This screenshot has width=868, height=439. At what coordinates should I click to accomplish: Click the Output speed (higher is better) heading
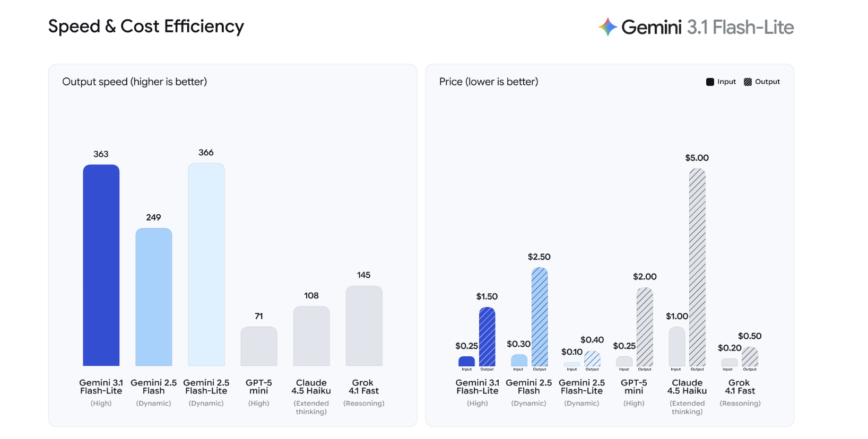(134, 82)
